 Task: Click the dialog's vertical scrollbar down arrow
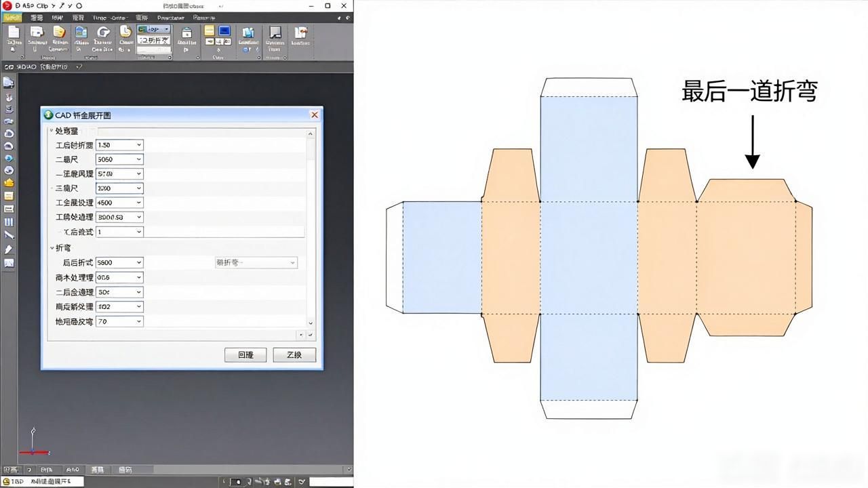point(311,324)
